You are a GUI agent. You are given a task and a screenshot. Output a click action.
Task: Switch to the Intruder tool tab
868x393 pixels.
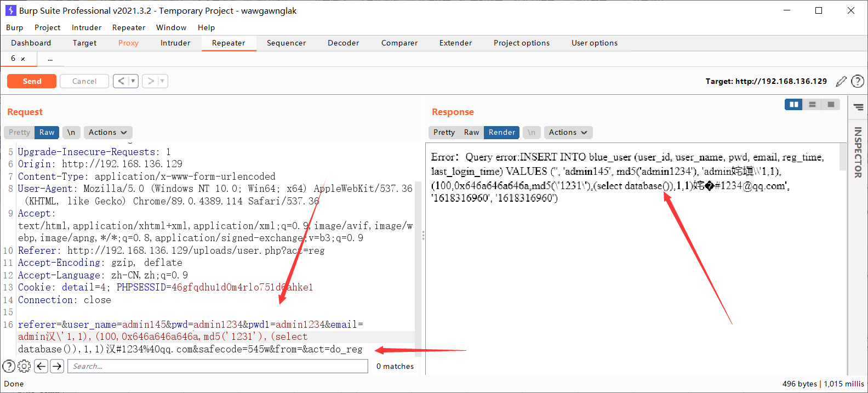tap(175, 43)
